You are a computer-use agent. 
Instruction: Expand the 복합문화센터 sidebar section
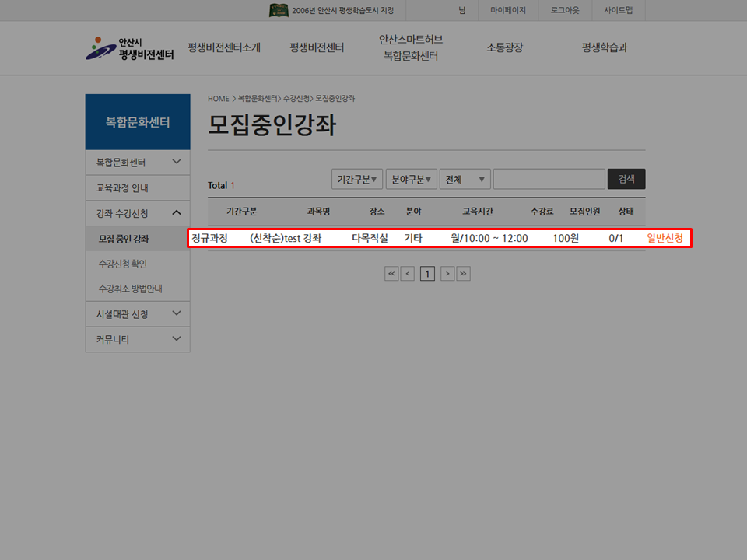point(137,162)
